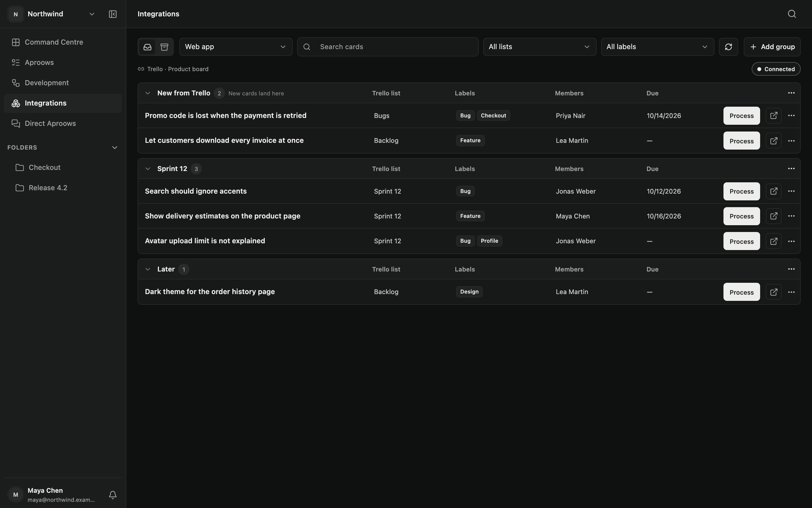The image size is (812, 508).
Task: Collapse the Sprint 12 group
Action: [148, 169]
